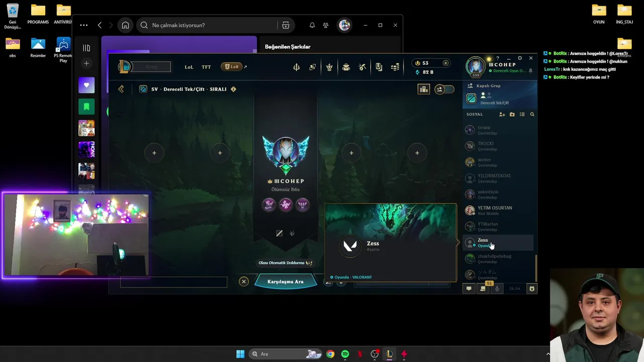Viewport: 644px width, 362px height.
Task: Open League client settings gear
Action: [520, 58]
